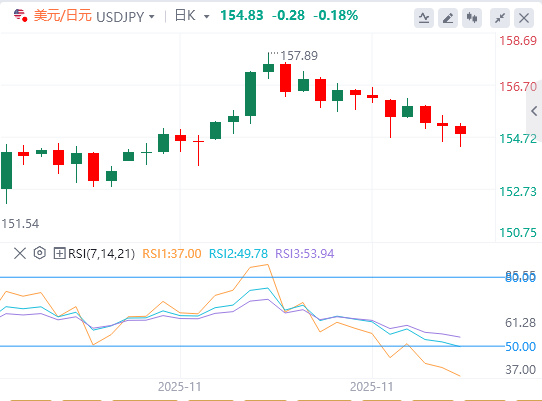Click the 50.00 RSI level line label
Screen dimensions: 542x401
click(x=520, y=346)
